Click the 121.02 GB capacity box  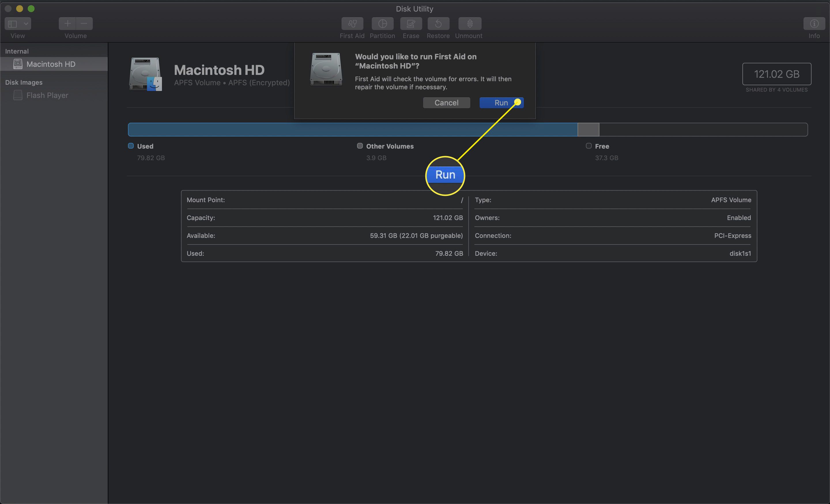(x=776, y=74)
